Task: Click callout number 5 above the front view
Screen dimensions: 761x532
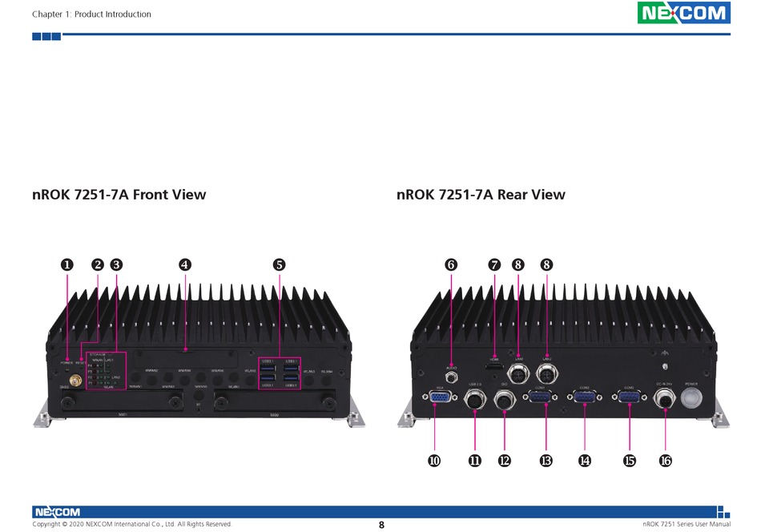Action: [279, 264]
